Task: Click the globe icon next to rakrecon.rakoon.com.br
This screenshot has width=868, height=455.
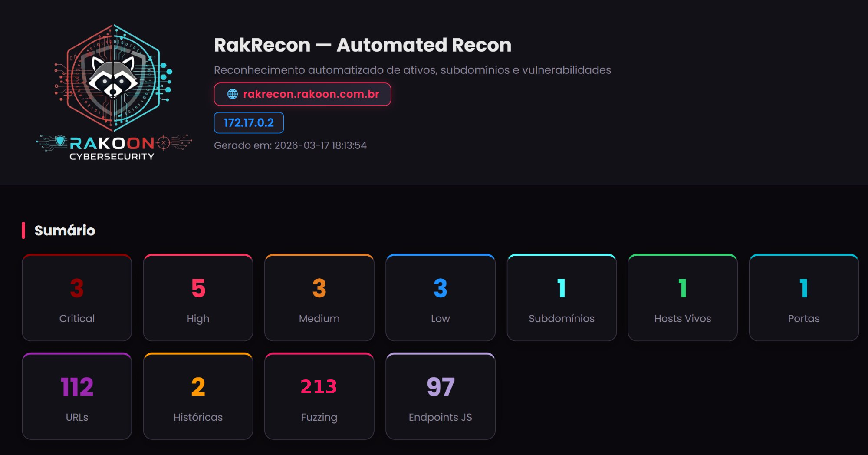Action: pyautogui.click(x=233, y=93)
